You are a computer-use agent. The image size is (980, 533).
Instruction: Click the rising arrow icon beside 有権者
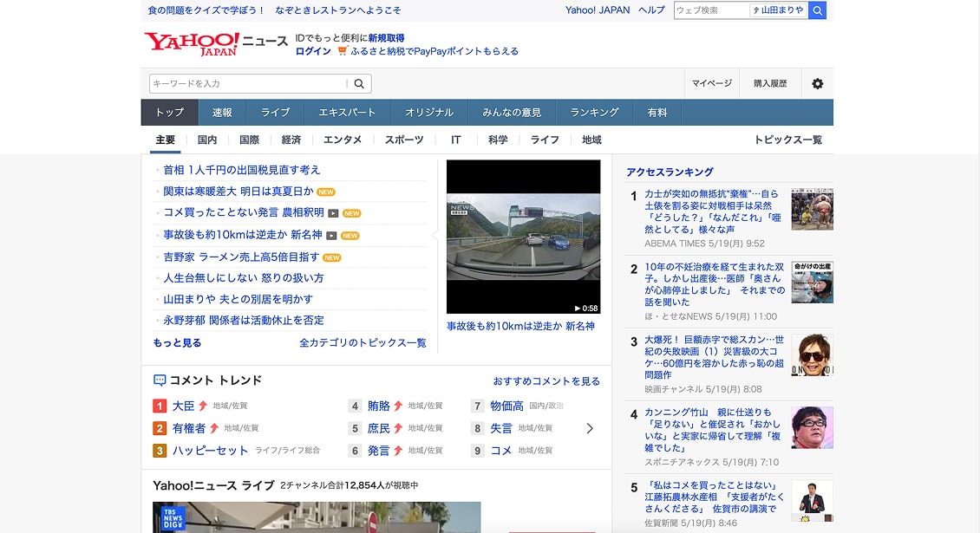point(213,428)
